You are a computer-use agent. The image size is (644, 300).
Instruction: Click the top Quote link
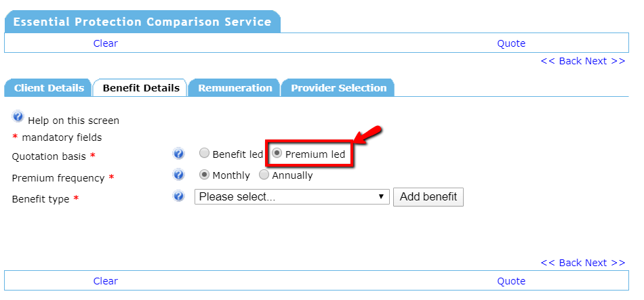[x=511, y=43]
